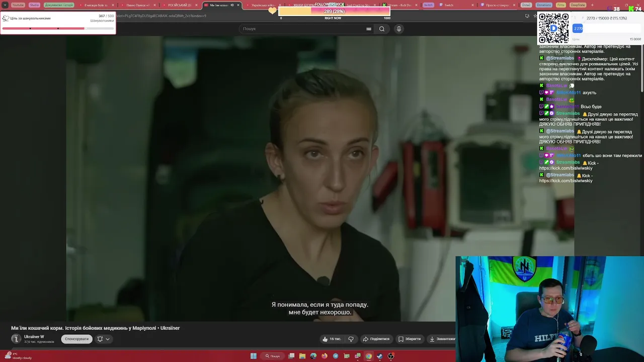Open the DeepState tab group label
The height and width of the screenshot is (362, 644).
578,5
